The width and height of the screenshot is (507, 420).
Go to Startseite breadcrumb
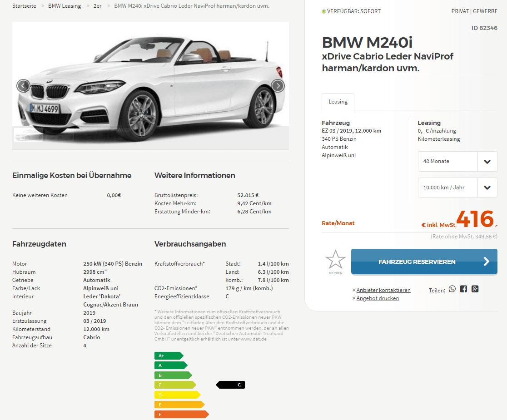(x=24, y=6)
